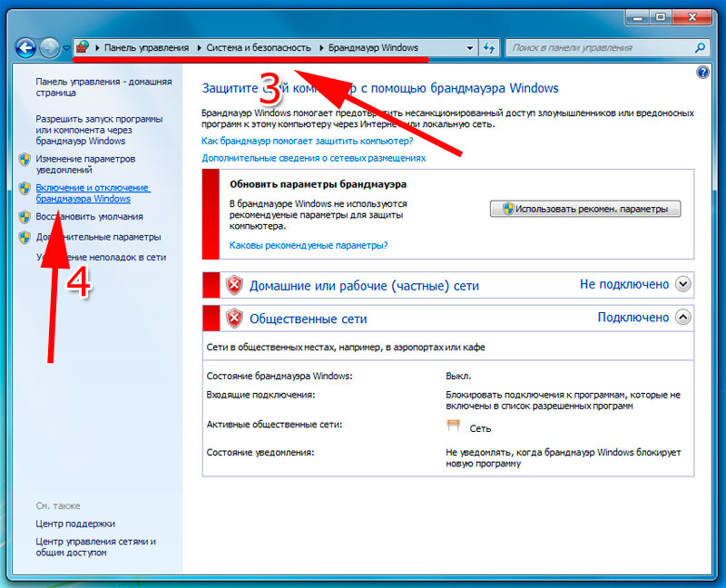
Task: Refresh the page with the refresh icon
Action: [x=489, y=48]
